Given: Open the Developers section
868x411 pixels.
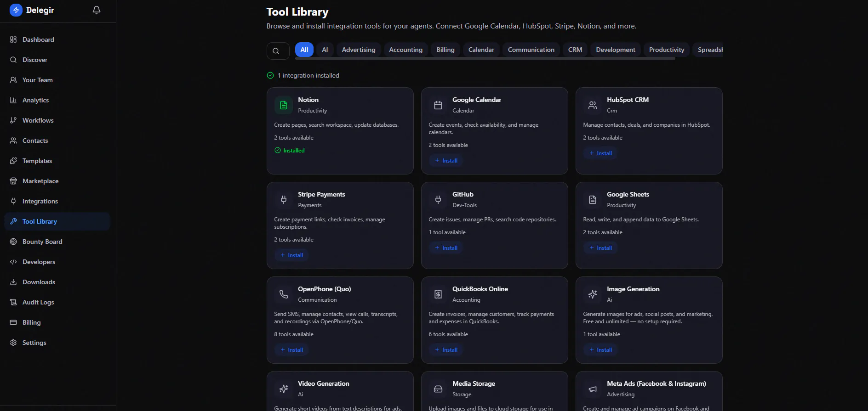Looking at the screenshot, I should [x=57, y=262].
